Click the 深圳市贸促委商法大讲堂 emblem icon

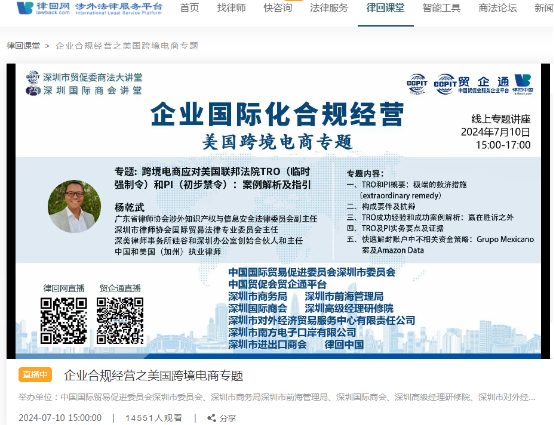33,77
